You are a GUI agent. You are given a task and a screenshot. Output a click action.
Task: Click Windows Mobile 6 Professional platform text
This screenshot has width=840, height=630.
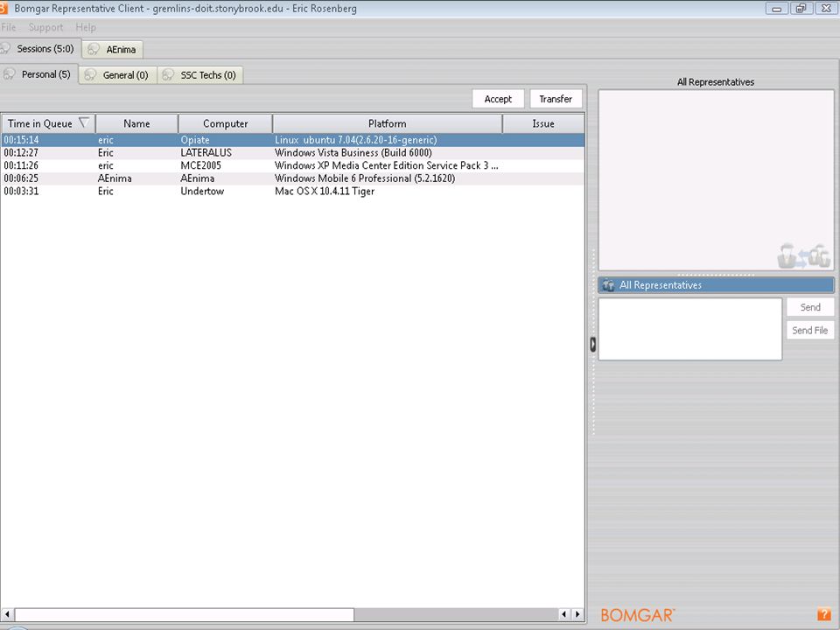point(365,178)
